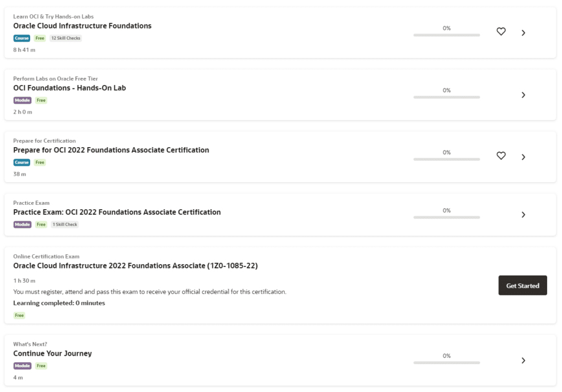Image resolution: width=562 pixels, height=392 pixels.
Task: Click 12 Skill Checks badge
Action: click(x=66, y=38)
